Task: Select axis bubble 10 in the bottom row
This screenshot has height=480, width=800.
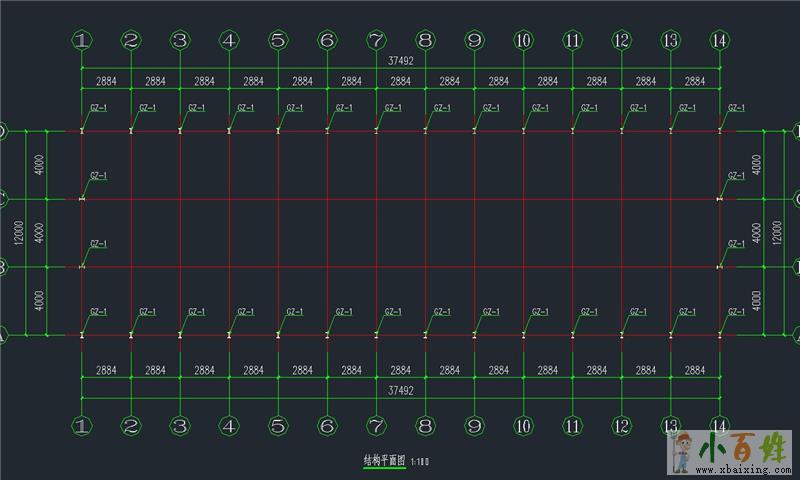Action: (523, 426)
